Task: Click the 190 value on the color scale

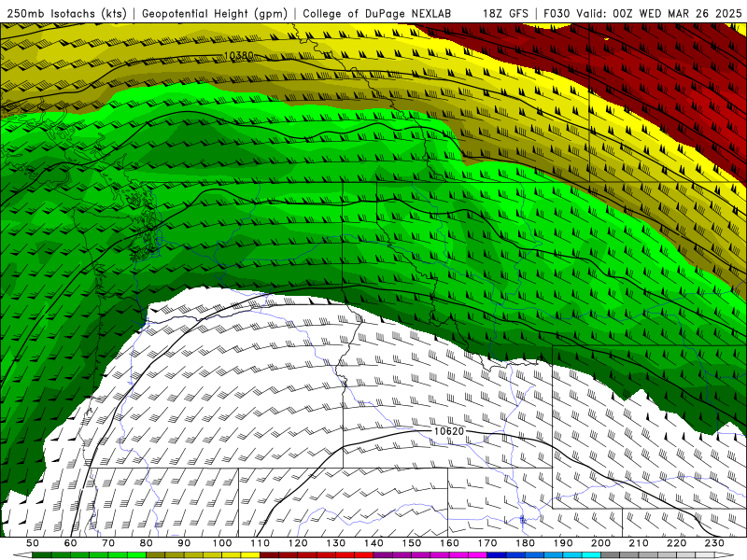Action: pos(564,543)
